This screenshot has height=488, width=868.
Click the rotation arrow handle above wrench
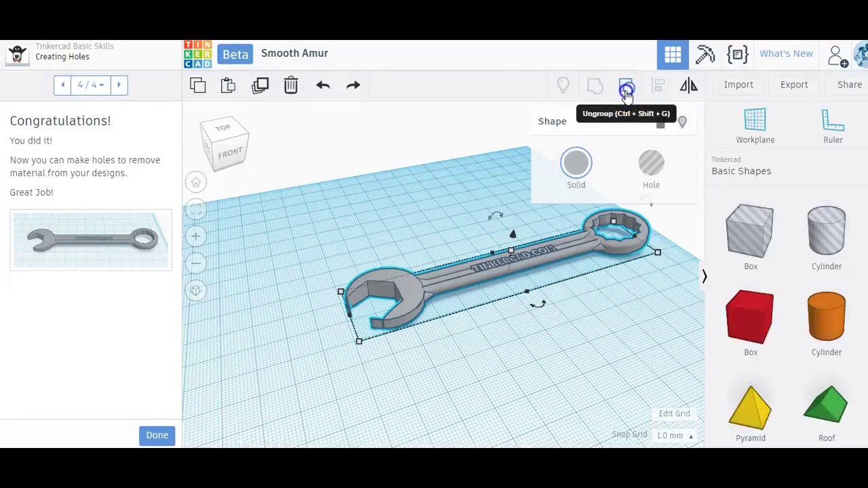click(x=496, y=216)
